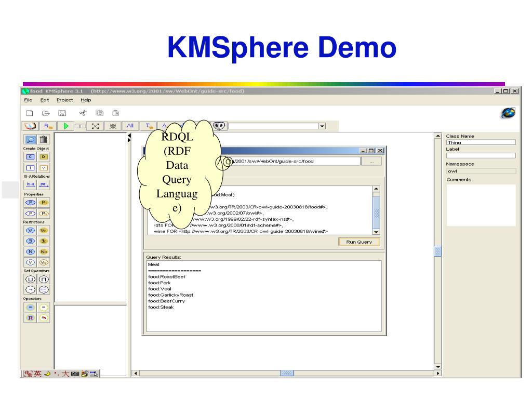This screenshot has height=399, width=532.
Task: Select 'food:Pork' in Query Results
Action: click(159, 283)
